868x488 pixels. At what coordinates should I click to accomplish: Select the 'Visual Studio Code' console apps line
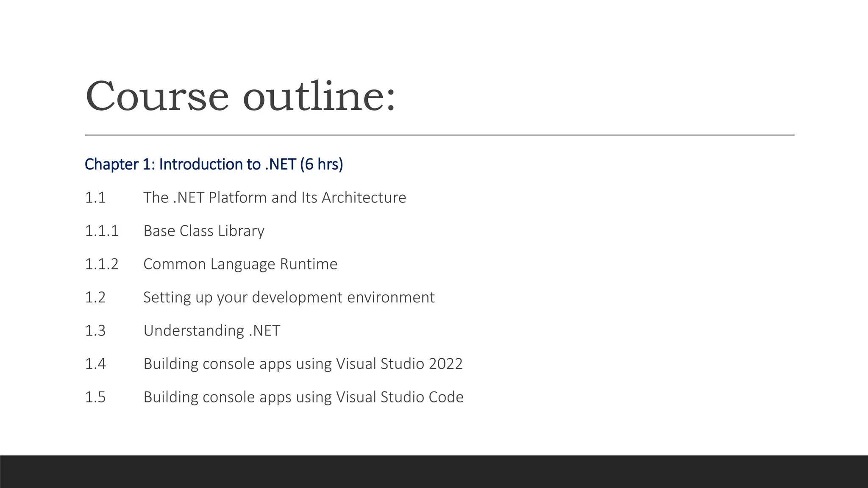coord(303,397)
